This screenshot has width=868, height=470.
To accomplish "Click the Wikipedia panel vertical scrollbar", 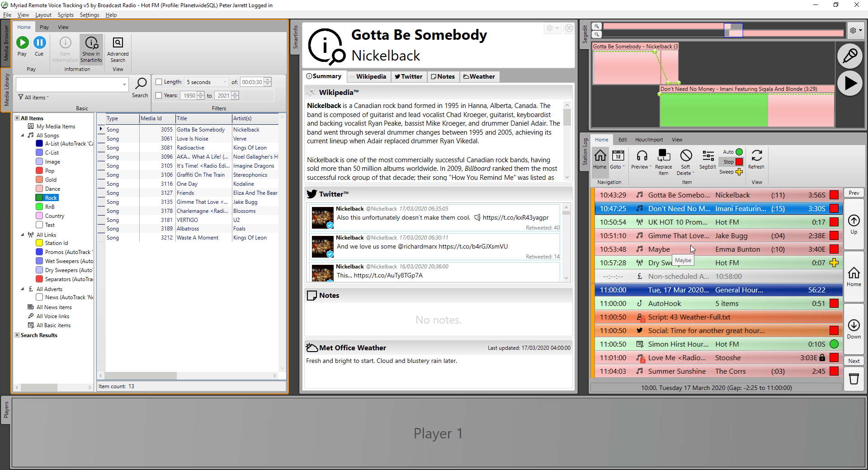I will (x=567, y=140).
